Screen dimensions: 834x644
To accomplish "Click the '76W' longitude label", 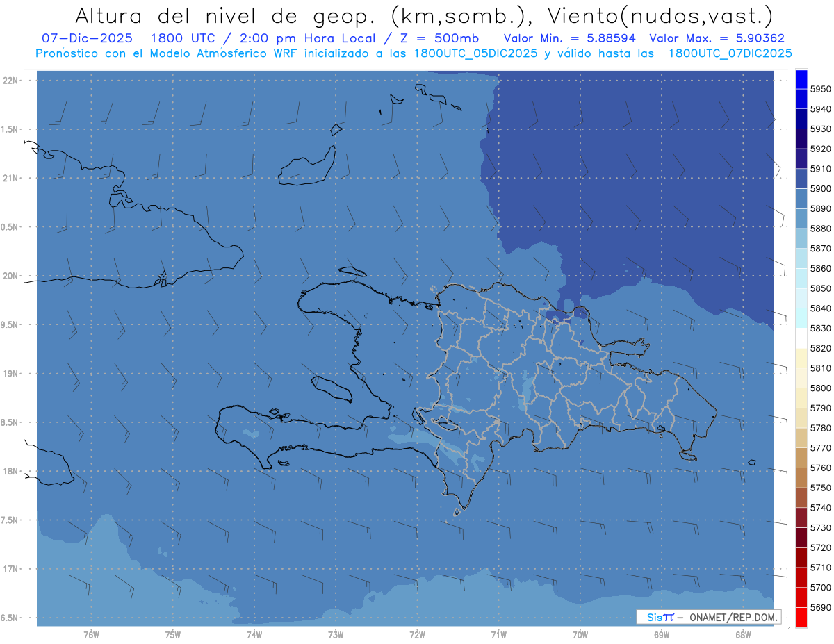I will [91, 635].
